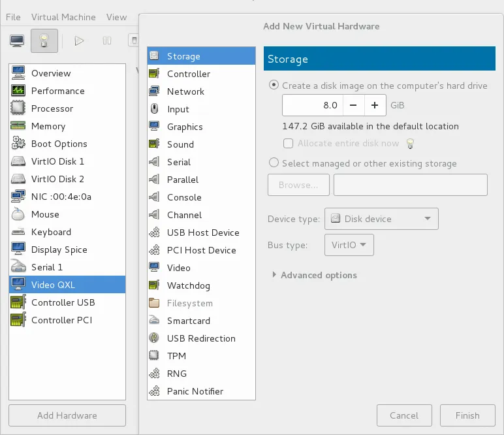Select Video QXL in the sidebar
Viewport: 504px width, 435px height.
[x=67, y=285]
